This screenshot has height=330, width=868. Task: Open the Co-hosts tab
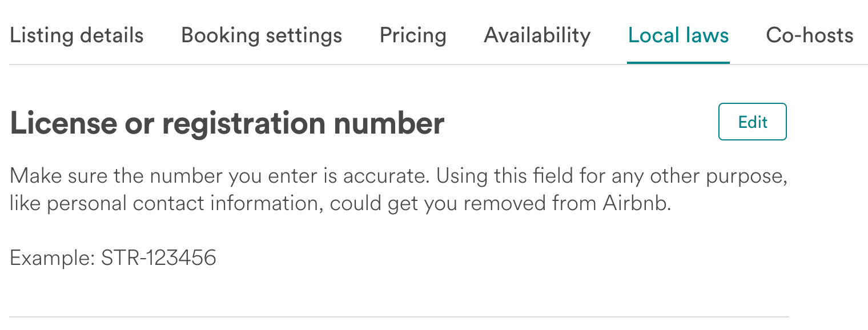(809, 35)
